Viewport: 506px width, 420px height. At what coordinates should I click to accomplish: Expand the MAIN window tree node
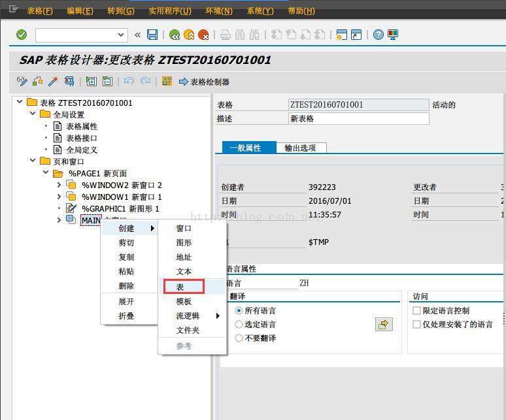(59, 220)
